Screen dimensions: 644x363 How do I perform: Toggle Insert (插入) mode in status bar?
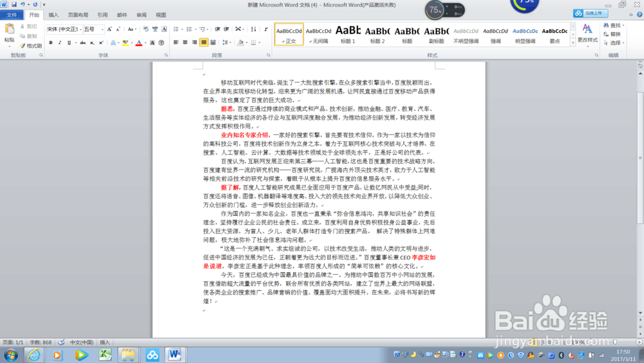tap(105, 342)
